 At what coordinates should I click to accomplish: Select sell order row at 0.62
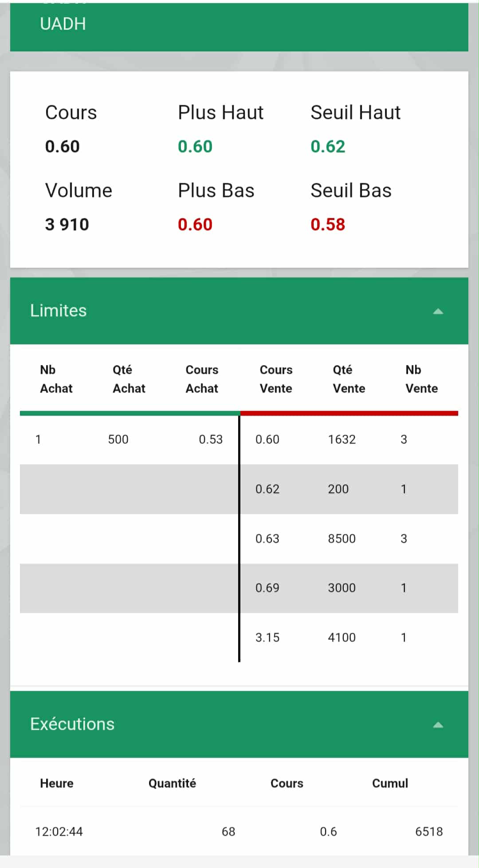pyautogui.click(x=349, y=489)
